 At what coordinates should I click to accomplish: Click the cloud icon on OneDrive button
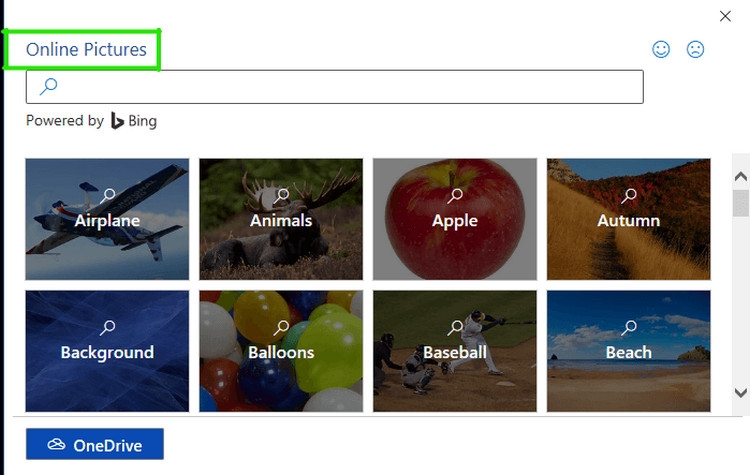[x=56, y=444]
